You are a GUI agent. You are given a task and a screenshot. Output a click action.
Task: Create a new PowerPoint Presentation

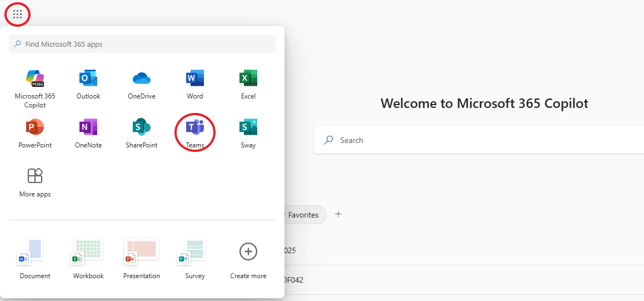click(142, 259)
